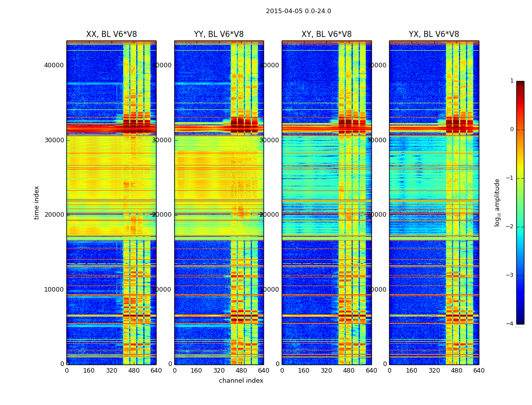Click the 480 x-tick under YX panel
Screen dimensions: 532x405
[x=457, y=370]
